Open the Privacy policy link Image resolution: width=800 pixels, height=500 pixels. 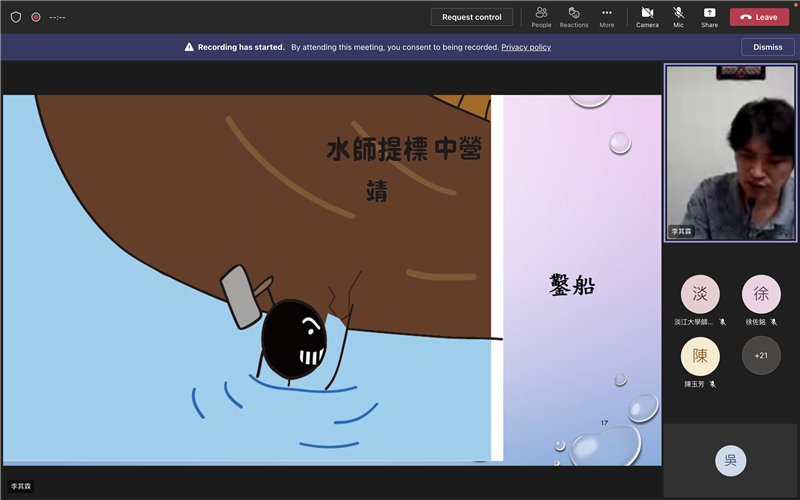coord(526,47)
